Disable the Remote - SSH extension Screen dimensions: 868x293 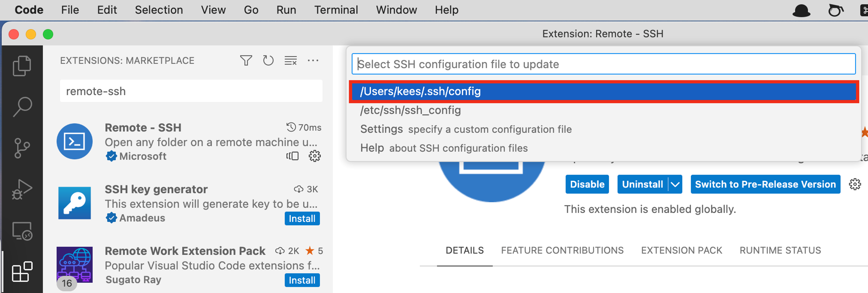tap(587, 184)
